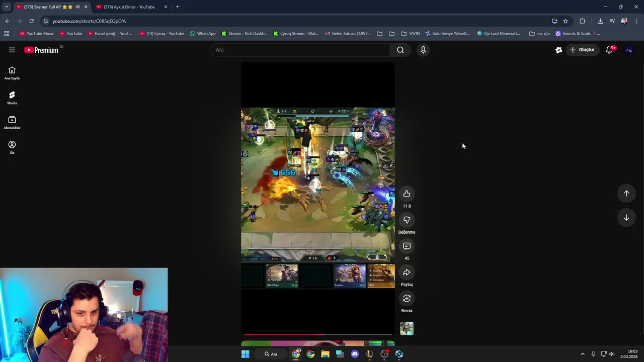Click the Remix button
This screenshot has width=644, height=362.
coord(407,299)
